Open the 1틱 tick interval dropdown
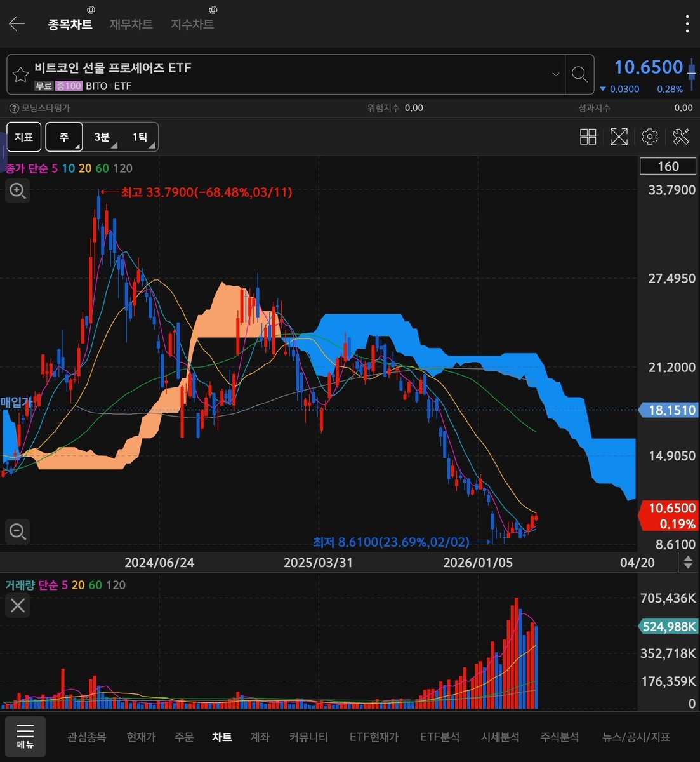Viewport: 700px width, 762px height. [140, 137]
